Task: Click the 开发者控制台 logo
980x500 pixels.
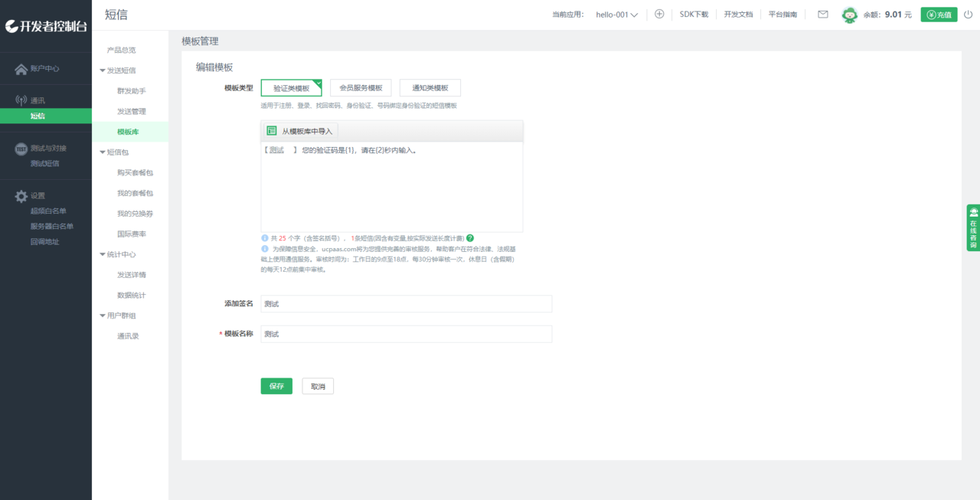Action: [46, 26]
